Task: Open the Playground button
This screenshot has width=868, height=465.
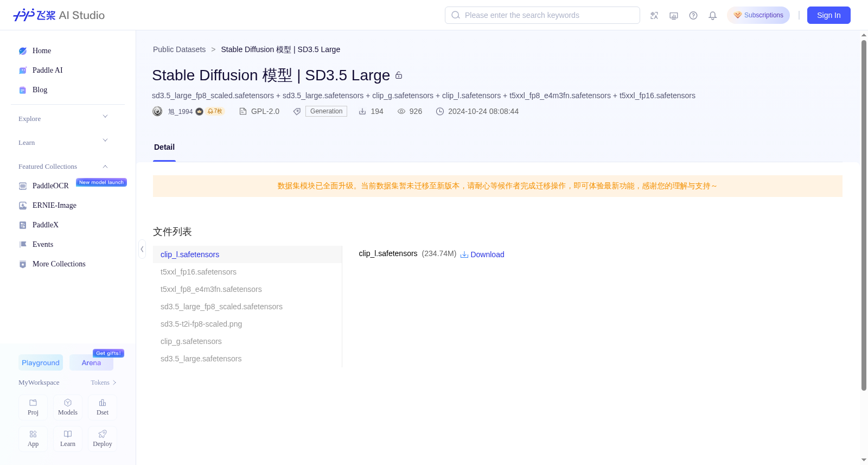Action: coord(41,362)
